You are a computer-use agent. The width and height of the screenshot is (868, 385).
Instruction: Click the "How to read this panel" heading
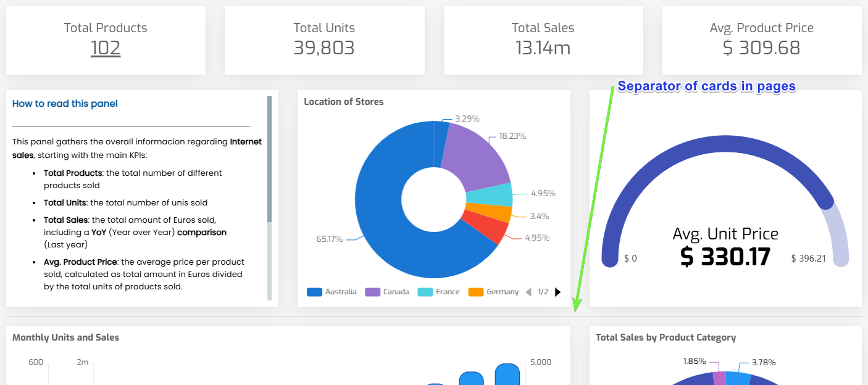(65, 104)
